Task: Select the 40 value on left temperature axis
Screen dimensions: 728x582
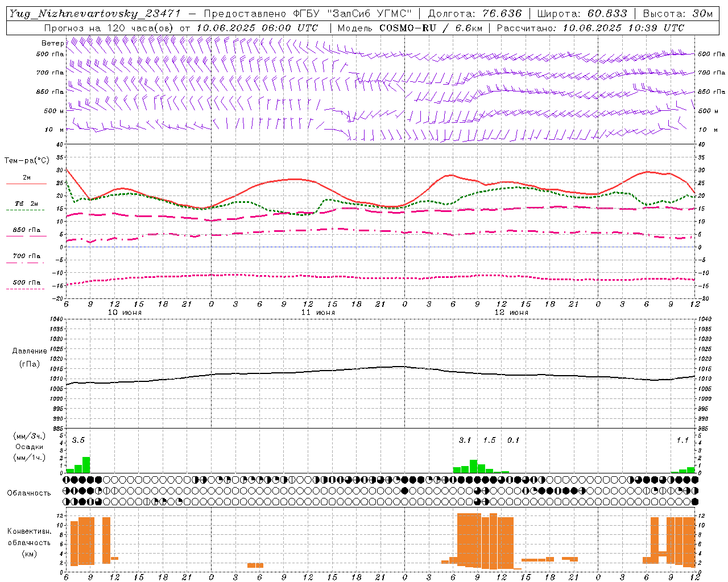Action: (60, 144)
